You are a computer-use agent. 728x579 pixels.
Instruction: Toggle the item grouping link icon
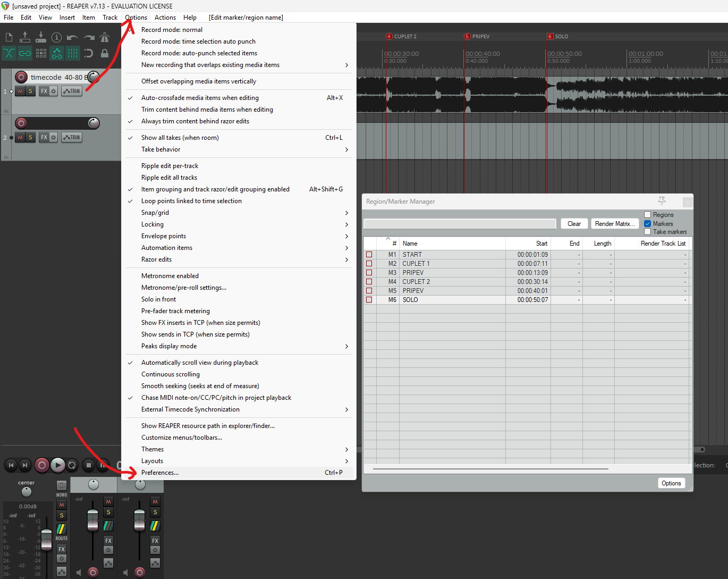coord(25,53)
